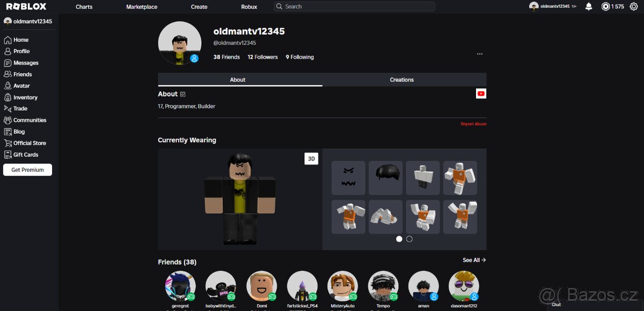Viewport: 644px width, 311px height.
Task: Click the "Friends (38)" section heading
Action: point(177,262)
